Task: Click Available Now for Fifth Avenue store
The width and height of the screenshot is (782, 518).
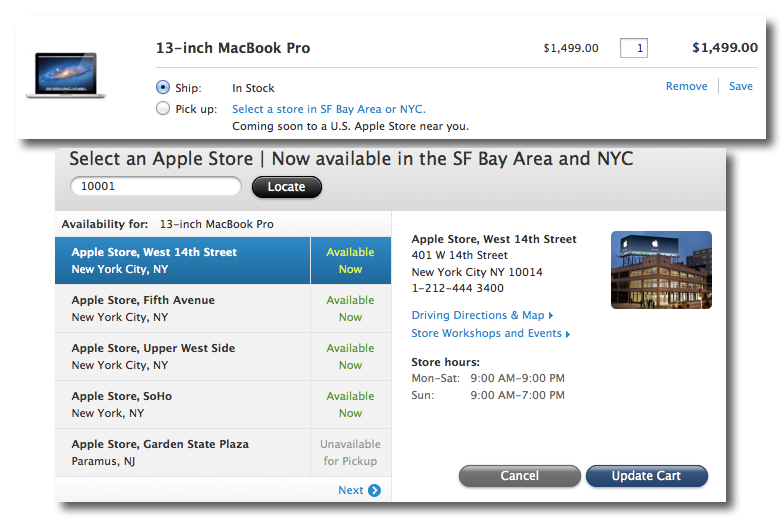Action: (x=350, y=309)
